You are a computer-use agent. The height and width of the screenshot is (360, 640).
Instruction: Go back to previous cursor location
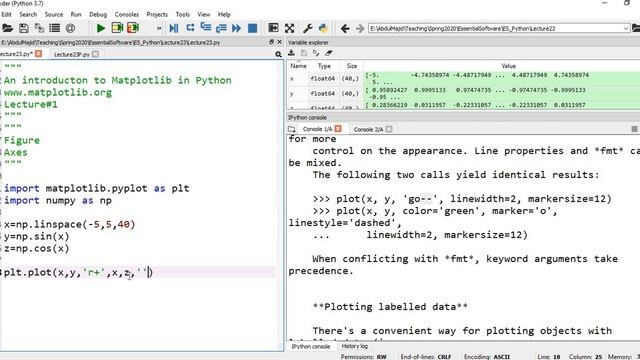pyautogui.click(x=345, y=29)
